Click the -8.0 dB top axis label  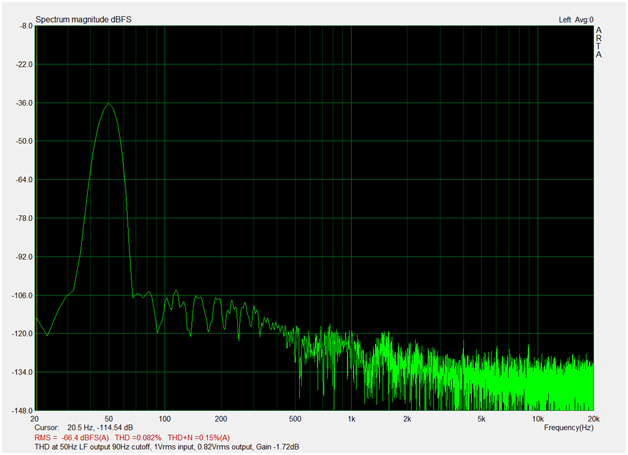(21, 26)
